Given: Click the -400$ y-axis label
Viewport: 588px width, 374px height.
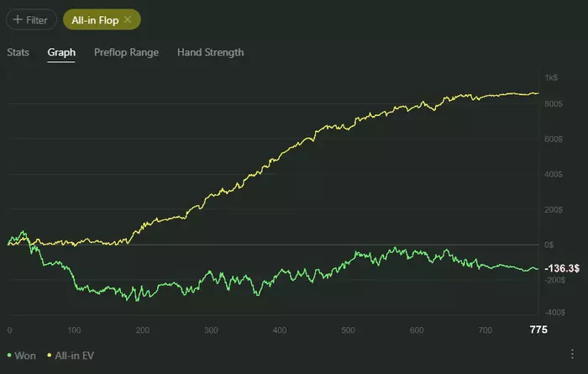Looking at the screenshot, I should pyautogui.click(x=554, y=313).
